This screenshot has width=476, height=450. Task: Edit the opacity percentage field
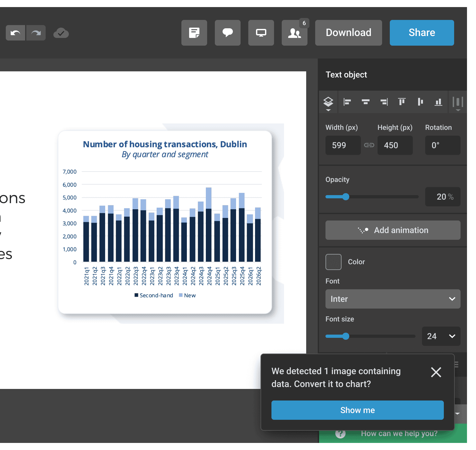point(443,197)
